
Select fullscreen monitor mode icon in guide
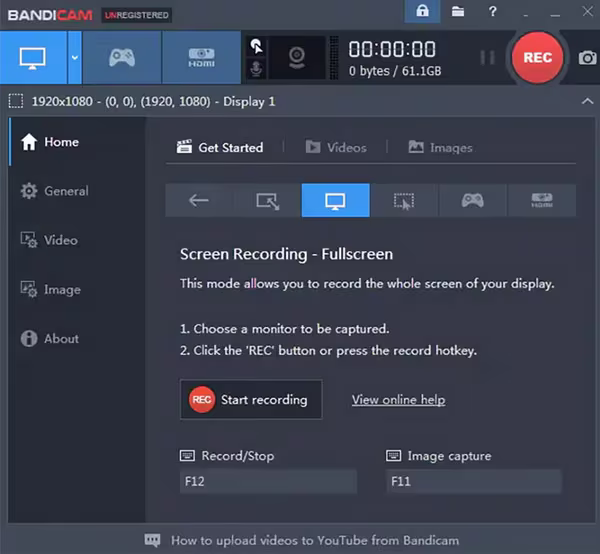[x=336, y=200]
